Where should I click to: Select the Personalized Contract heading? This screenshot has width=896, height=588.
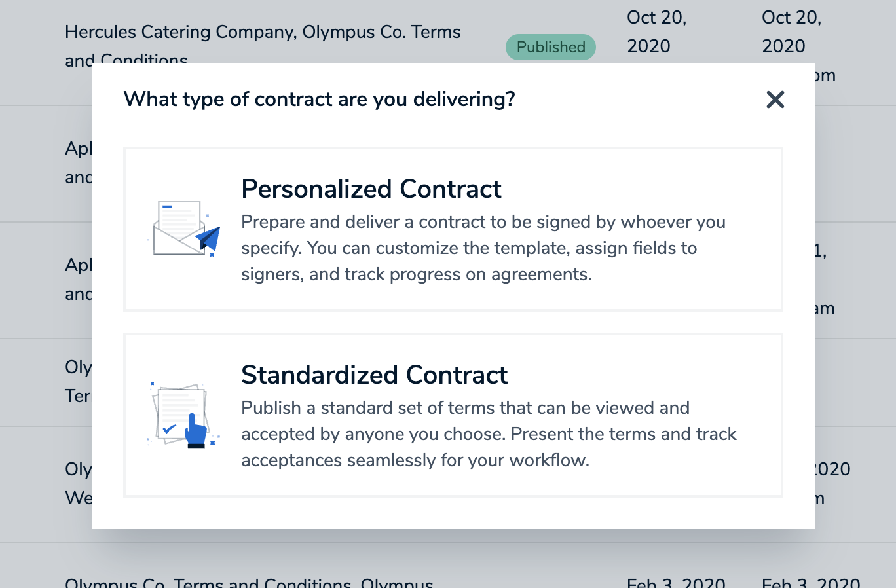371,189
